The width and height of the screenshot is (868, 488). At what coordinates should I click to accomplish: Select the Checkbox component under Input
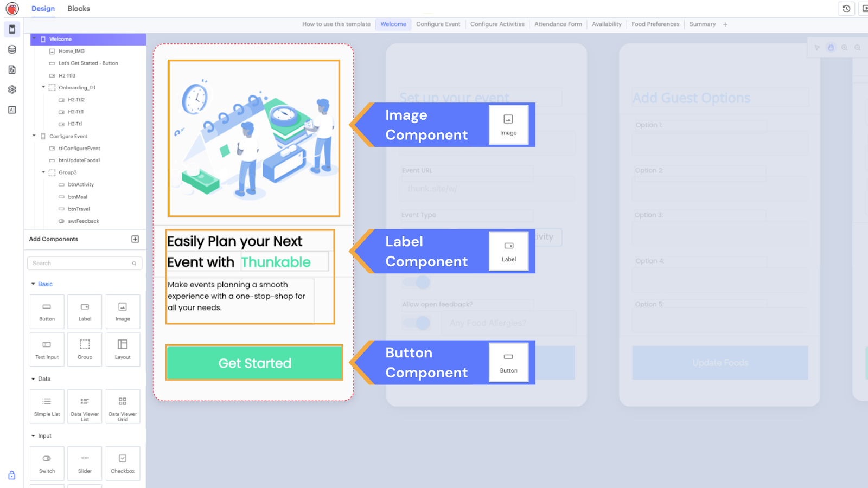click(x=123, y=463)
